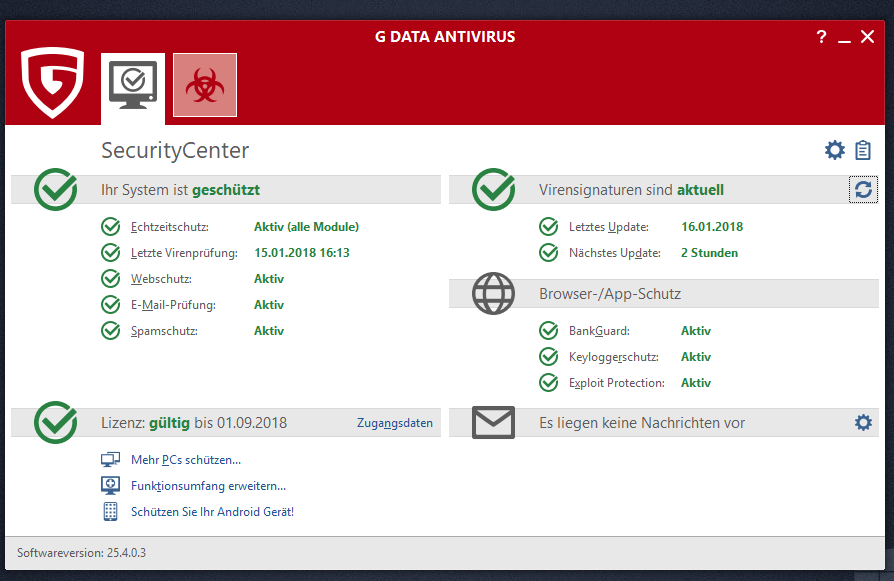
Task: Open 'Mehr PCs schützen...' link
Action: pos(186,460)
